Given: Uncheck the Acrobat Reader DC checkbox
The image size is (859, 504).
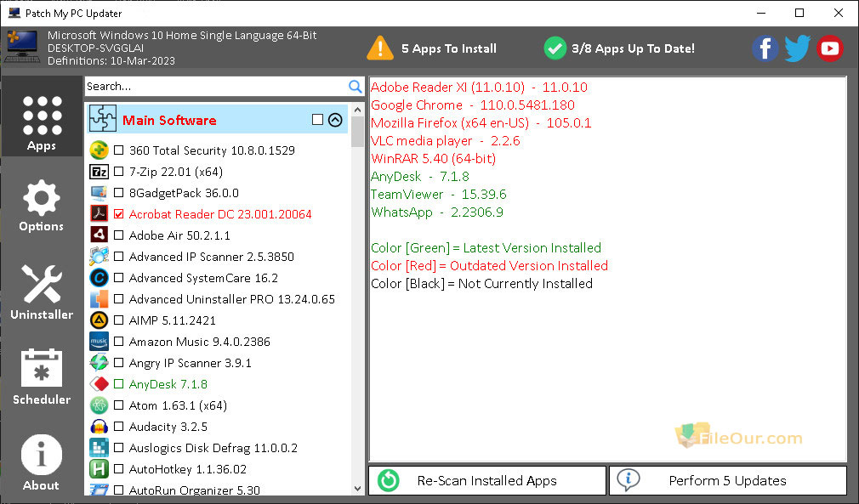Looking at the screenshot, I should tap(118, 214).
